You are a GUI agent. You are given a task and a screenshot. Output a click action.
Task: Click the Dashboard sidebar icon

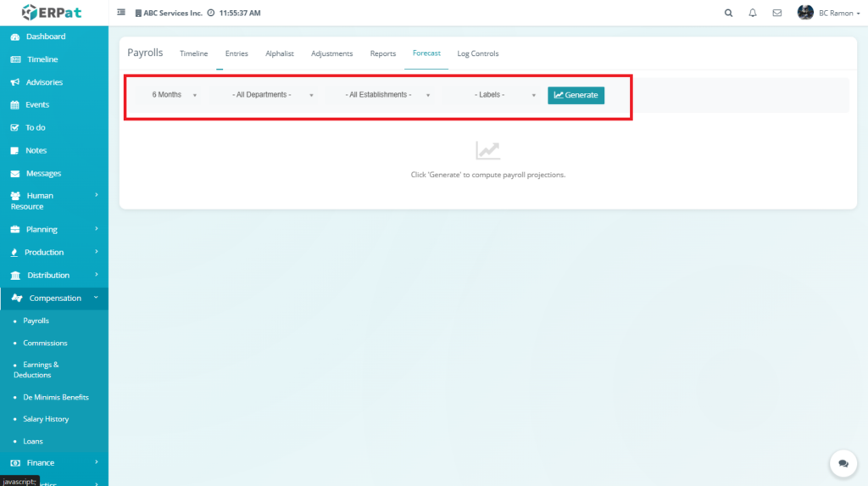pos(15,36)
